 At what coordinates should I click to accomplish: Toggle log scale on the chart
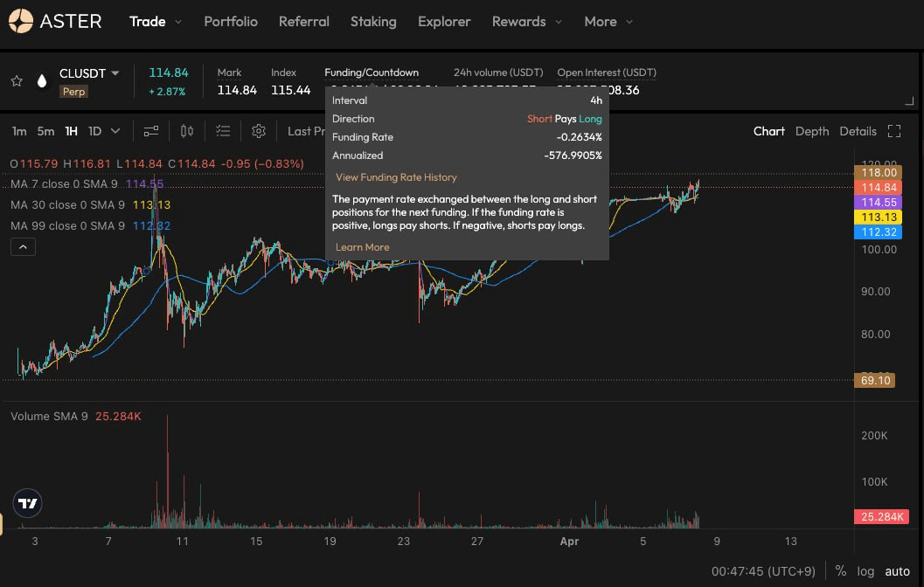pos(865,571)
